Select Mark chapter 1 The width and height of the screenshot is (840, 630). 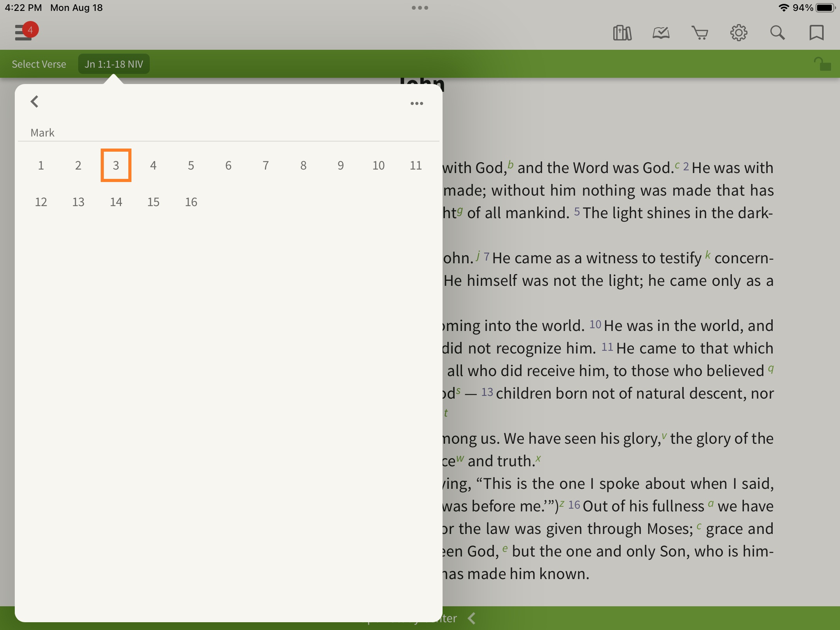pos(41,166)
